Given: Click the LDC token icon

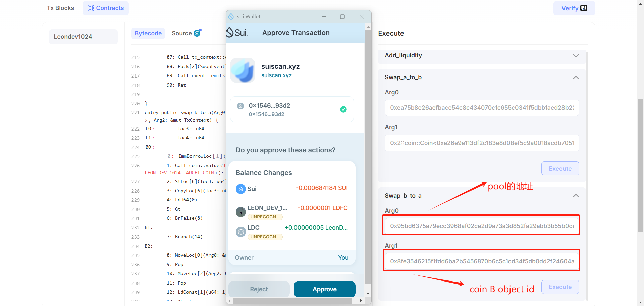Looking at the screenshot, I should click(241, 232).
